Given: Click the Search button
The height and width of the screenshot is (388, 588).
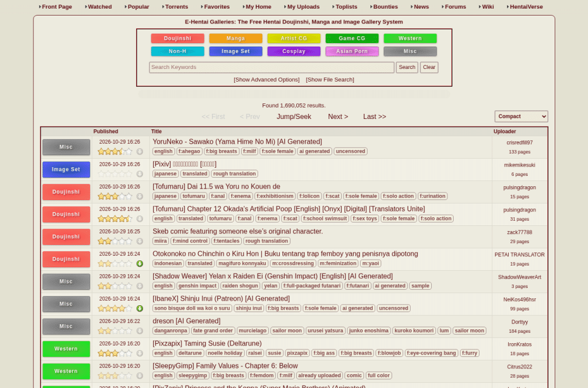Looking at the screenshot, I should coord(407,67).
